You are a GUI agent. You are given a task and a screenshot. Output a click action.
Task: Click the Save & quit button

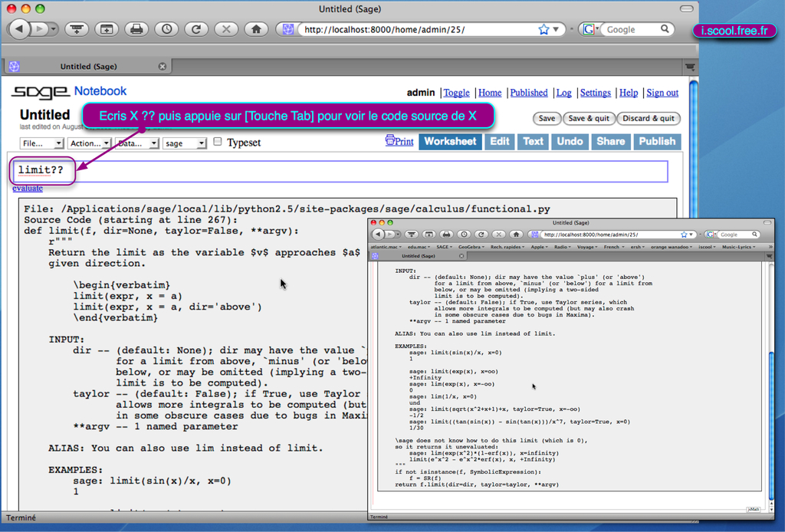click(x=588, y=118)
